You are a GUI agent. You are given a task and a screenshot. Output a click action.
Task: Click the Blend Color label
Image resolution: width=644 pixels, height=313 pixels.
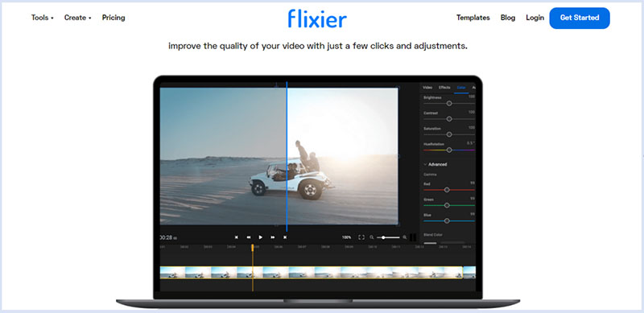[x=433, y=235]
